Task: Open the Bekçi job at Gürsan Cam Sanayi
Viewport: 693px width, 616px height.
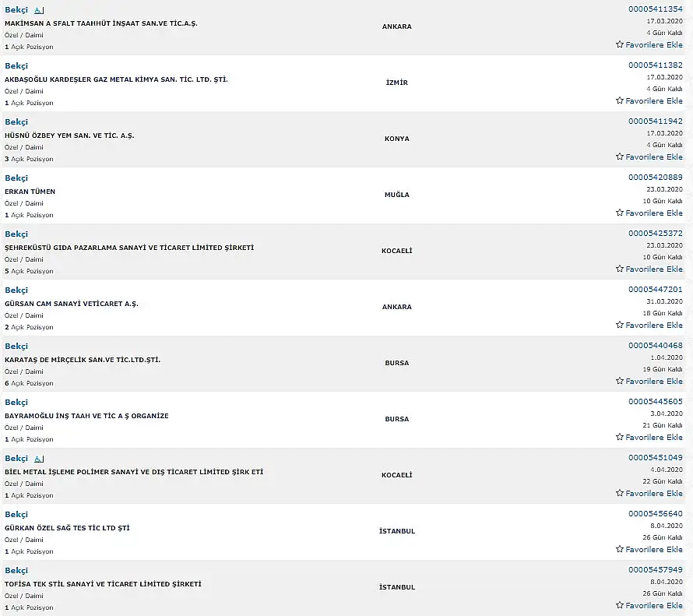Action: click(16, 290)
